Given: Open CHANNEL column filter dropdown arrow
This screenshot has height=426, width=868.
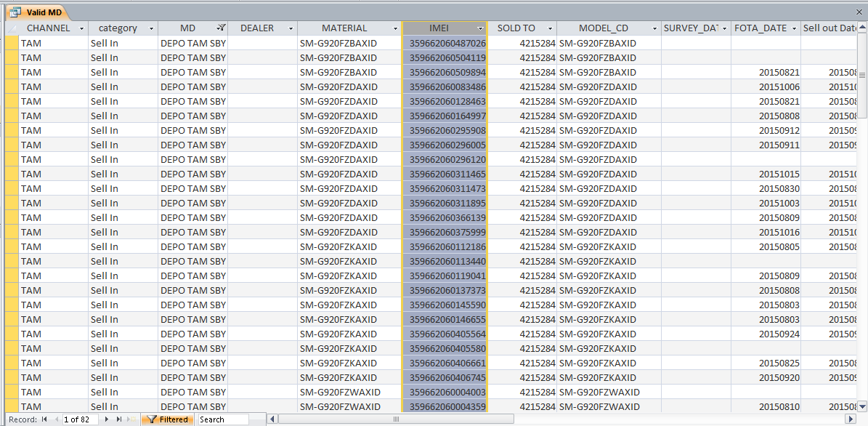Looking at the screenshot, I should pyautogui.click(x=82, y=28).
